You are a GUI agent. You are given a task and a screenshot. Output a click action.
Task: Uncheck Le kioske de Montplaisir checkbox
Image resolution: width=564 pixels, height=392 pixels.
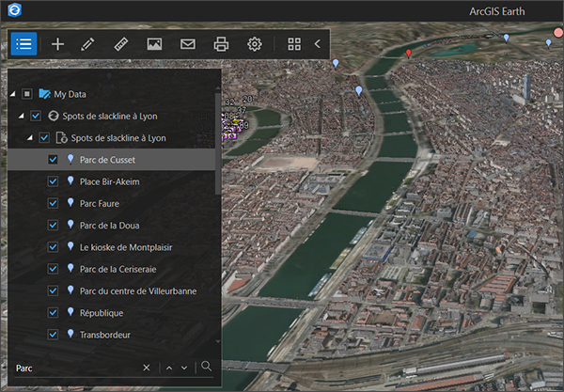pyautogui.click(x=53, y=247)
